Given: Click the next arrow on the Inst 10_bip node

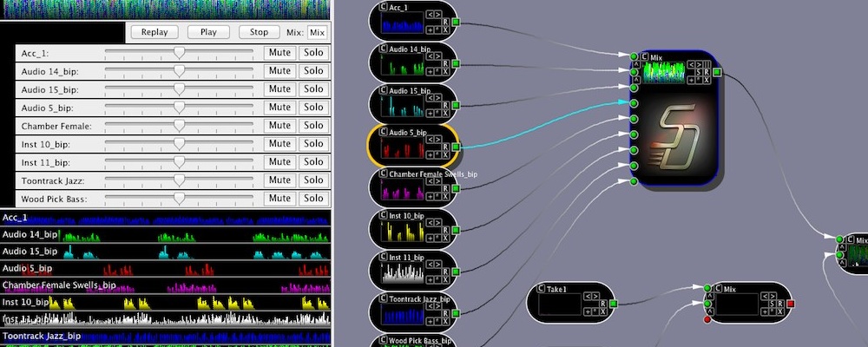Looking at the screenshot, I should [x=437, y=222].
